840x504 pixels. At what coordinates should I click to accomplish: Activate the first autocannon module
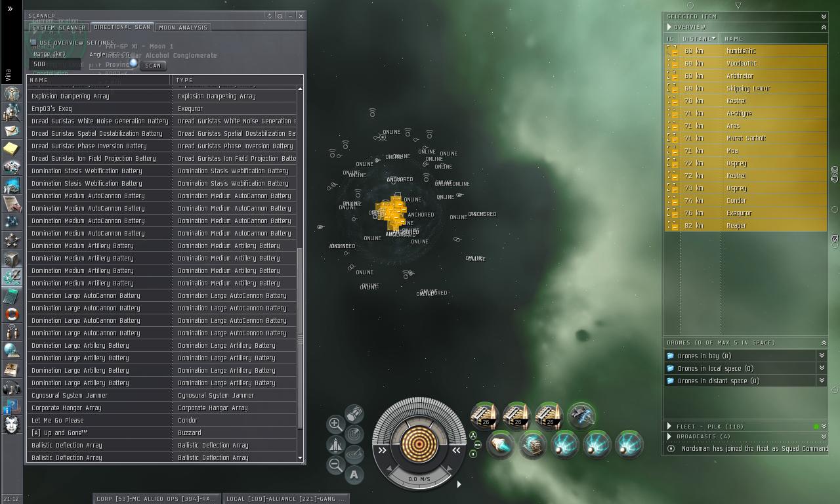coord(485,416)
